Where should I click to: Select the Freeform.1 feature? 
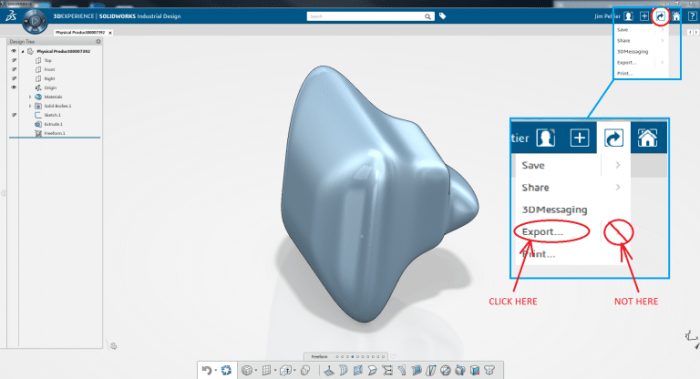coord(54,133)
